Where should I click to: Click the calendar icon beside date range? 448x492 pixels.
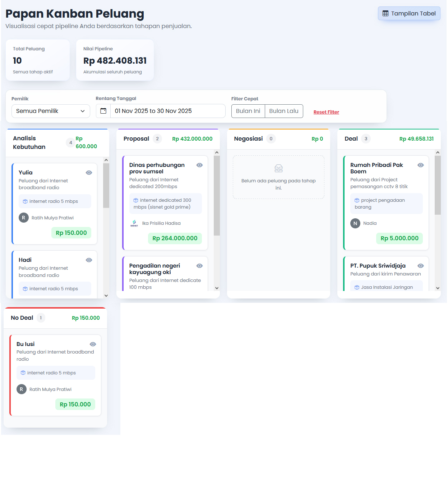tap(103, 111)
